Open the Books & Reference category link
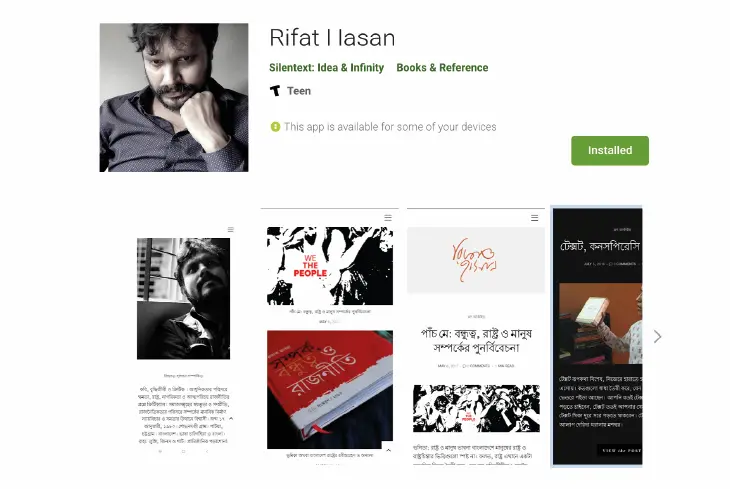The width and height of the screenshot is (730, 489). [x=442, y=68]
